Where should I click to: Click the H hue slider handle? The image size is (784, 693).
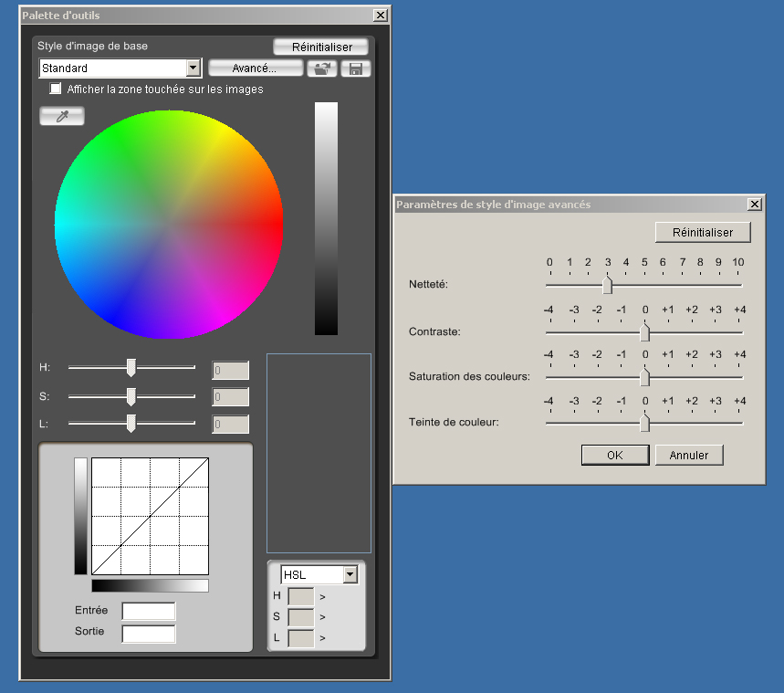tap(131, 368)
